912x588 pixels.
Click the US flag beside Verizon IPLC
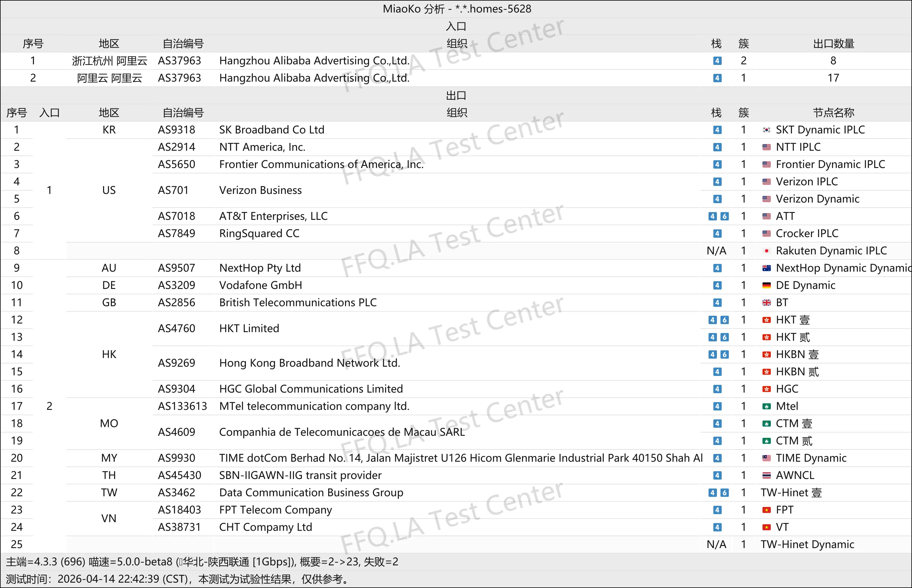click(x=766, y=182)
